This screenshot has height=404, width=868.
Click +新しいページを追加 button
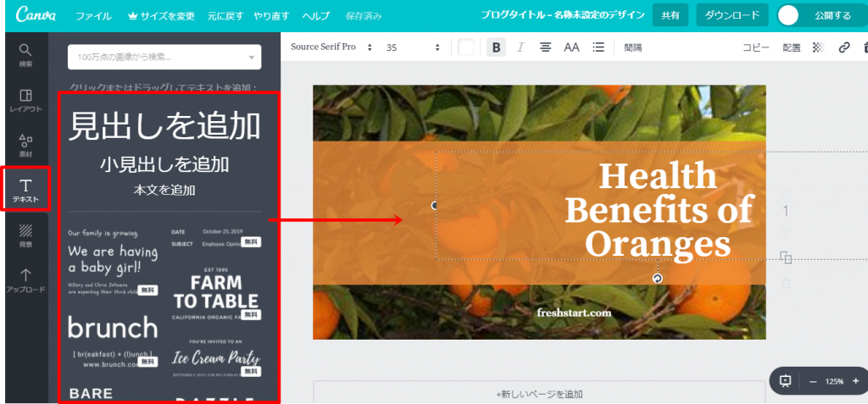(x=539, y=392)
